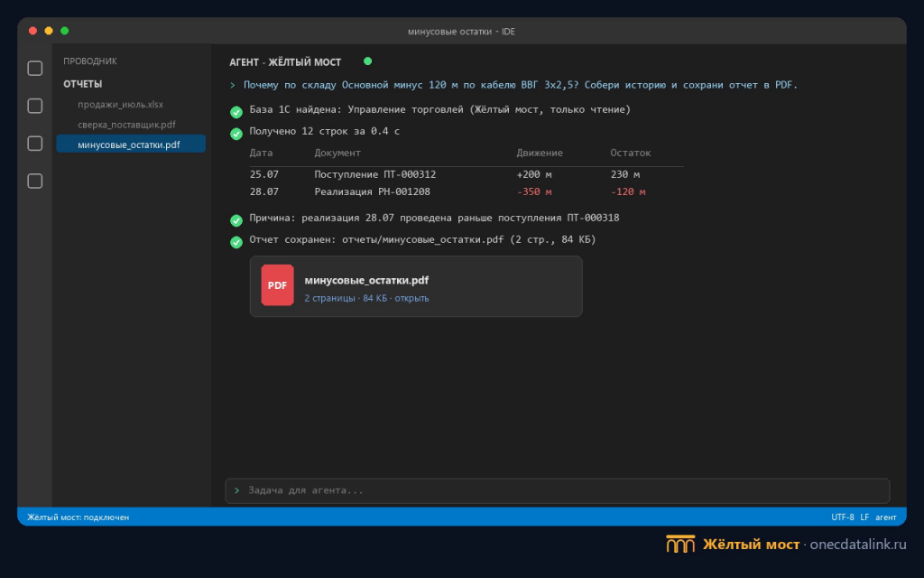Click 'Жёлтый мост: подключен' status bar item

point(78,517)
